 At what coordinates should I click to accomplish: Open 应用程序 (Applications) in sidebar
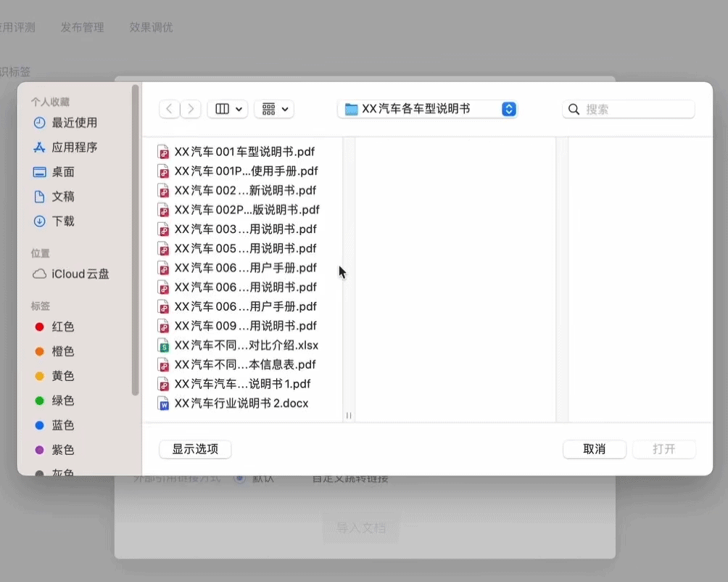[x=63, y=147]
